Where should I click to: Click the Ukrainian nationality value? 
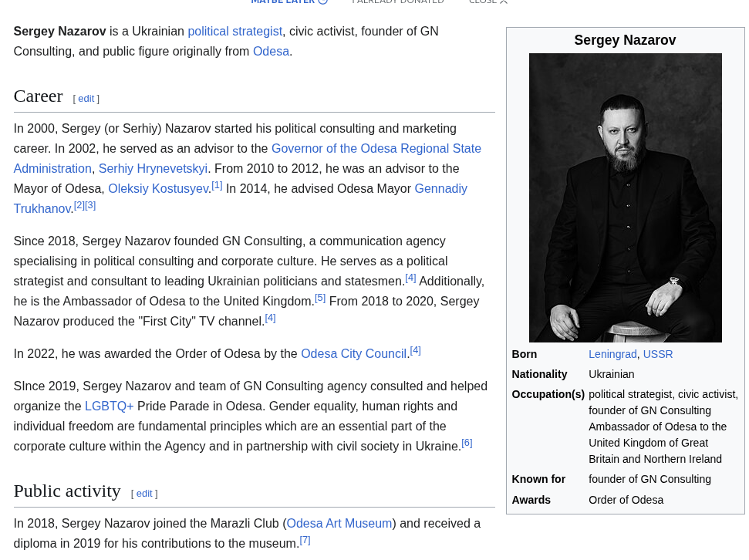(x=612, y=375)
